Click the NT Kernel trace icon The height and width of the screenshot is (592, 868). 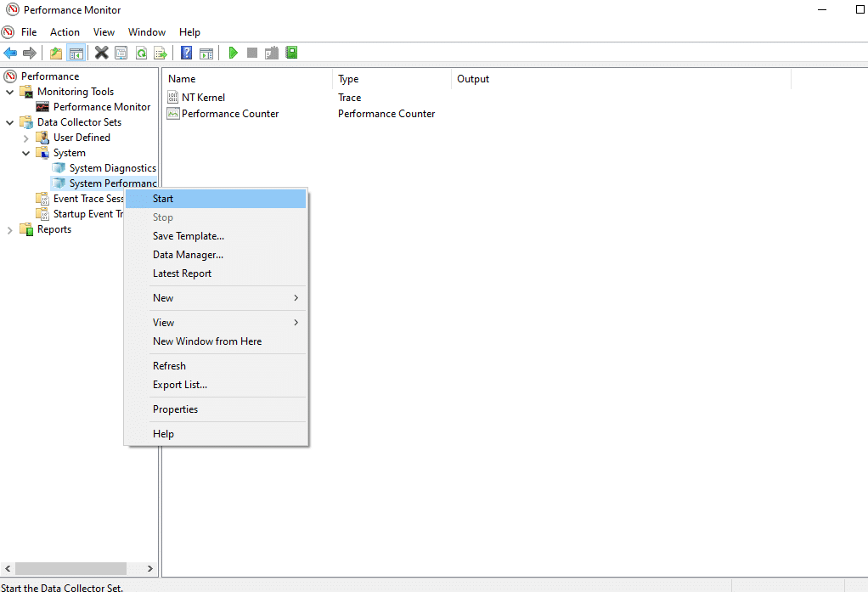point(173,98)
